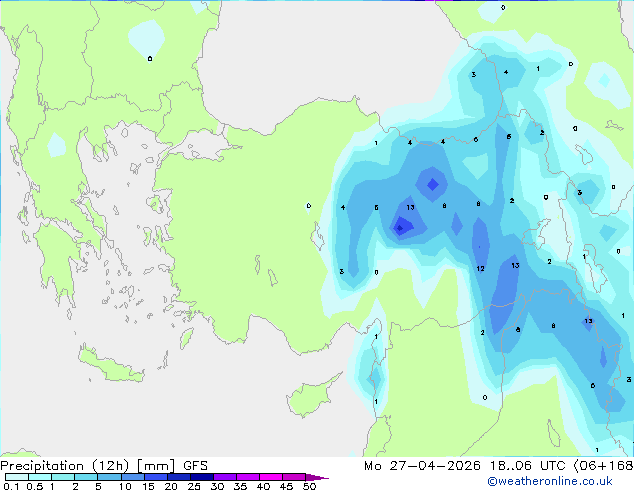This screenshot has height=490, width=634.
Task: Click the legend tick label '25'
Action: pyautogui.click(x=194, y=486)
